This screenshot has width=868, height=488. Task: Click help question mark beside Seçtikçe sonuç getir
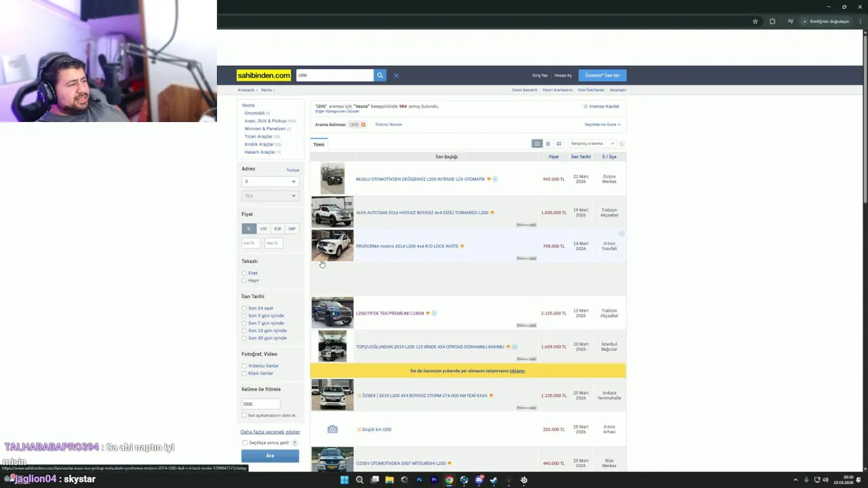(x=294, y=443)
